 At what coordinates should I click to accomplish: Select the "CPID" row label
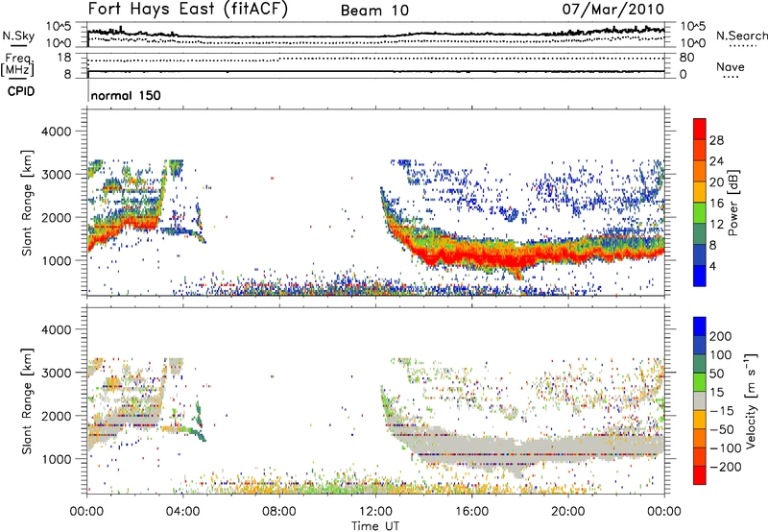[21, 91]
